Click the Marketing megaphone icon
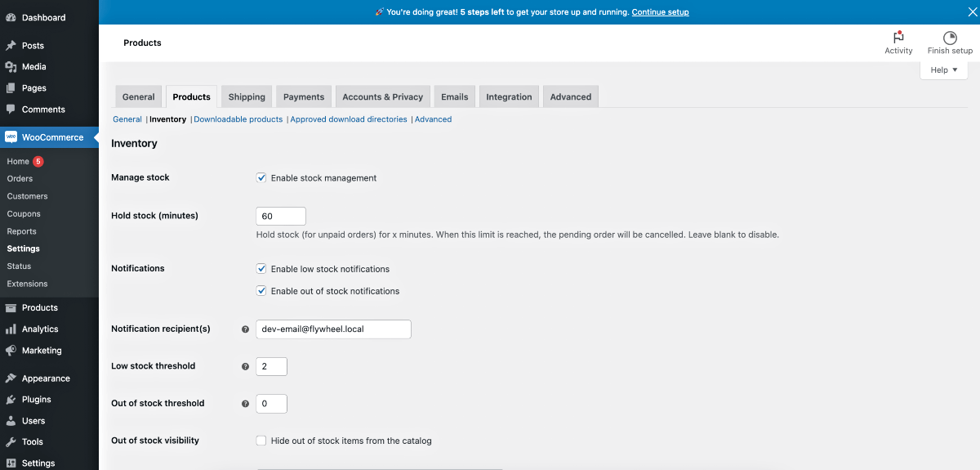980x470 pixels. click(x=11, y=351)
